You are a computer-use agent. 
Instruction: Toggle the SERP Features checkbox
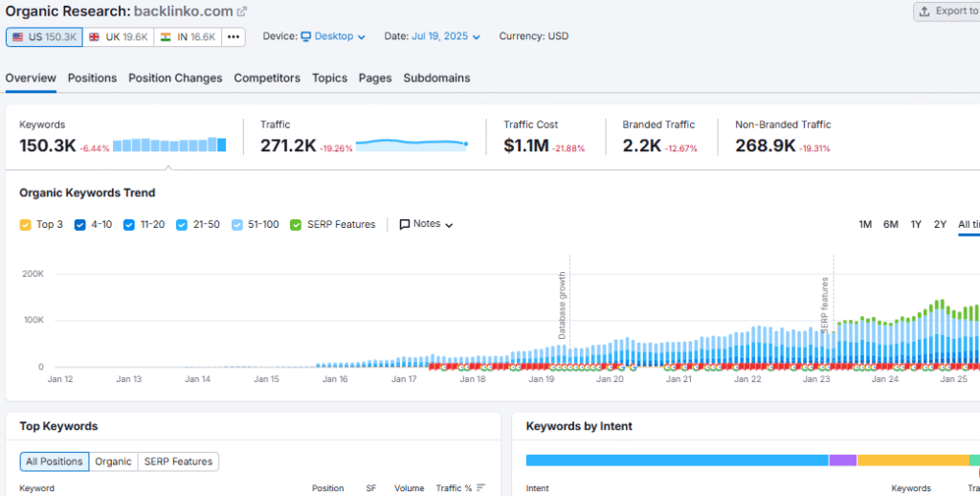(x=296, y=225)
